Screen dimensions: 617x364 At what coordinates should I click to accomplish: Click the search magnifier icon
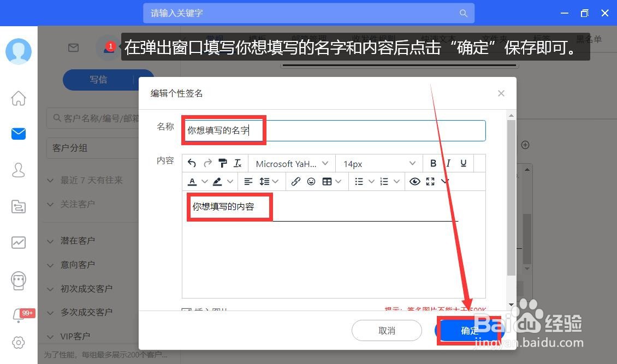[464, 13]
